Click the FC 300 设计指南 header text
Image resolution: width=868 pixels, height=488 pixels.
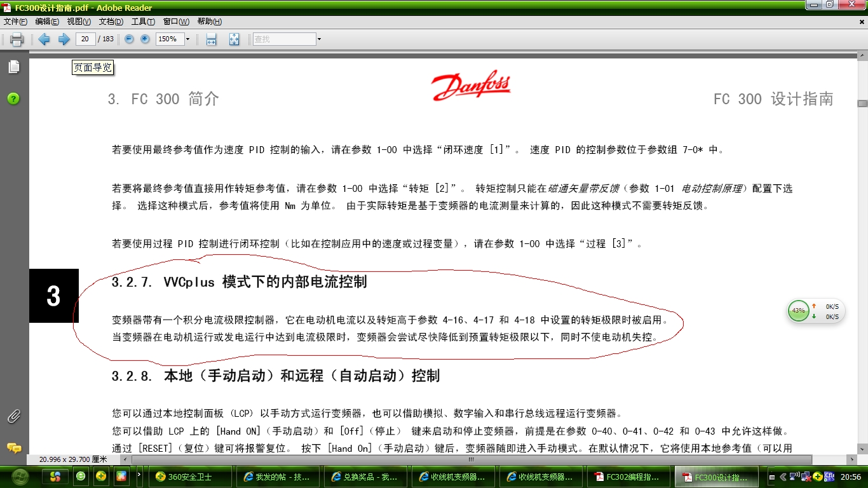[773, 99]
